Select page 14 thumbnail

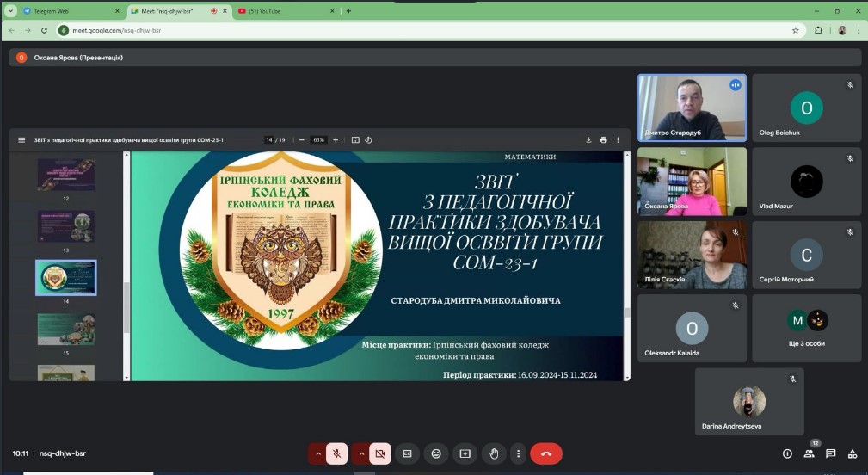tap(66, 277)
